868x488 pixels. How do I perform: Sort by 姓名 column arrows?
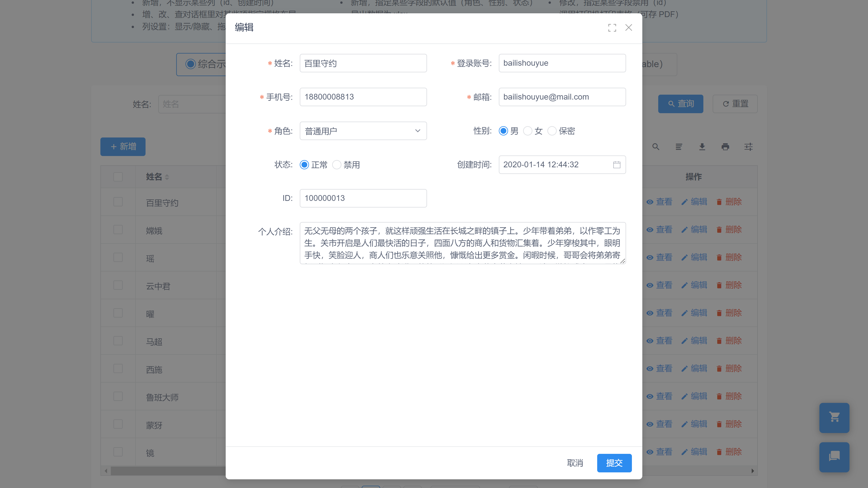point(167,177)
